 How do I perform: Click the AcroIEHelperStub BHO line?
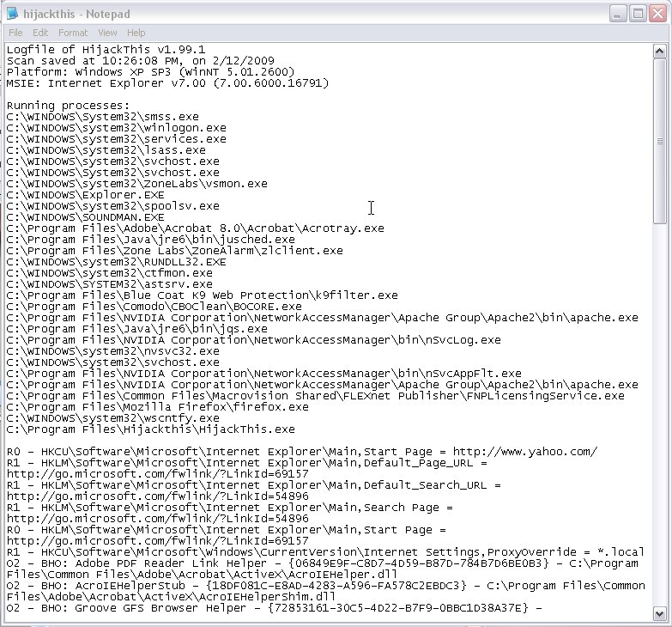326,586
